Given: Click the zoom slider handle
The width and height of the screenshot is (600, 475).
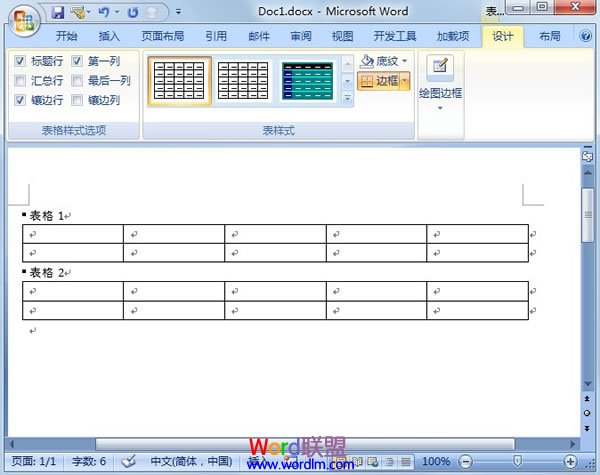Looking at the screenshot, I should [517, 461].
